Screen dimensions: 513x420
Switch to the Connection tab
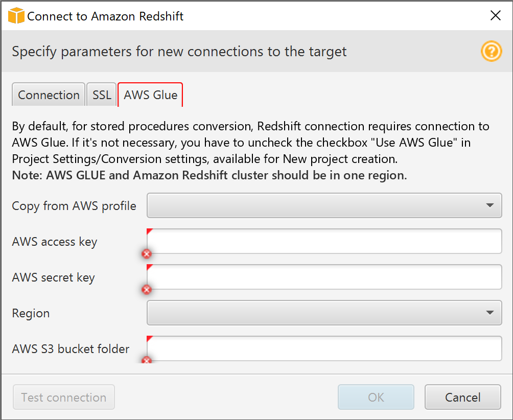[49, 95]
